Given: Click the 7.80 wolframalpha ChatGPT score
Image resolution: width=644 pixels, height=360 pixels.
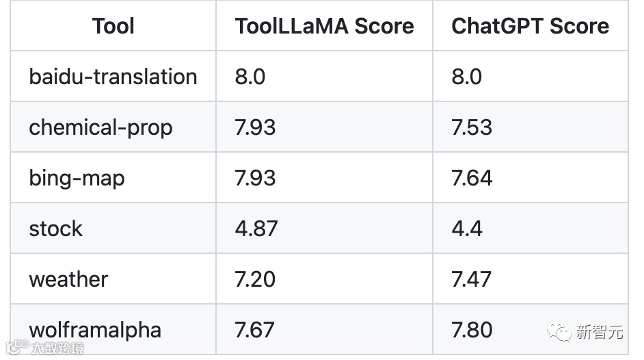Looking at the screenshot, I should pos(472,330).
